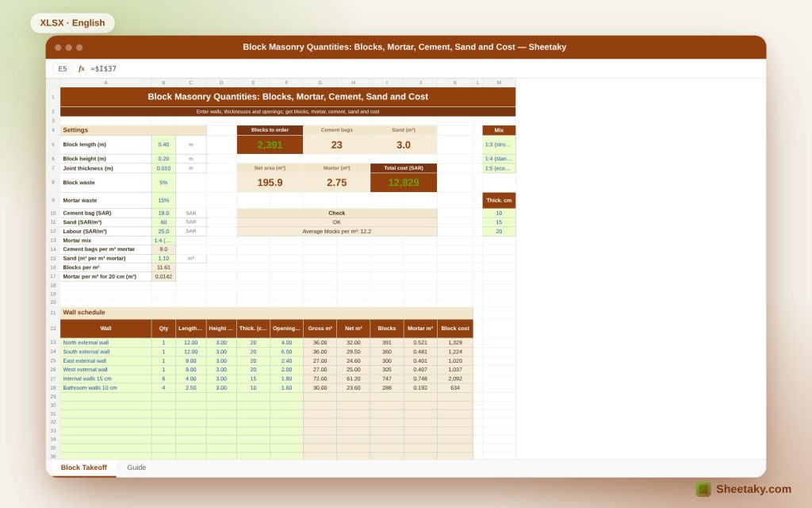Click Bathroom walls blocks count 288
The height and width of the screenshot is (508, 812).
tap(387, 387)
